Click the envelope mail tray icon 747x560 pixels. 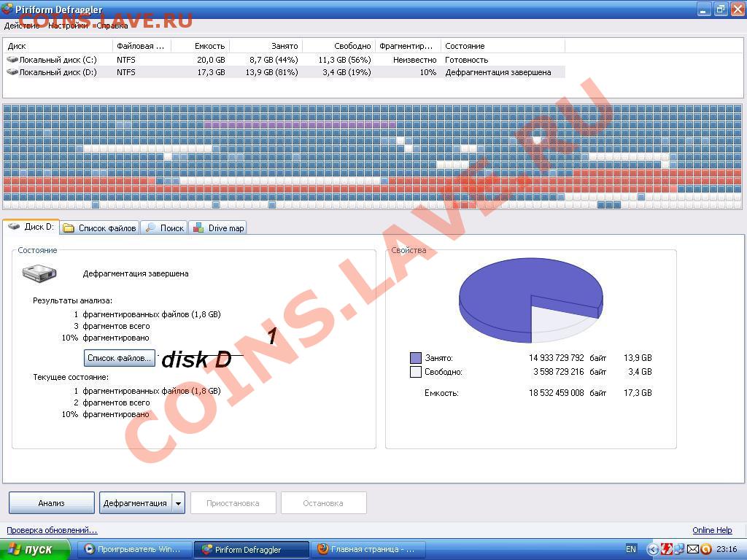pos(693,550)
